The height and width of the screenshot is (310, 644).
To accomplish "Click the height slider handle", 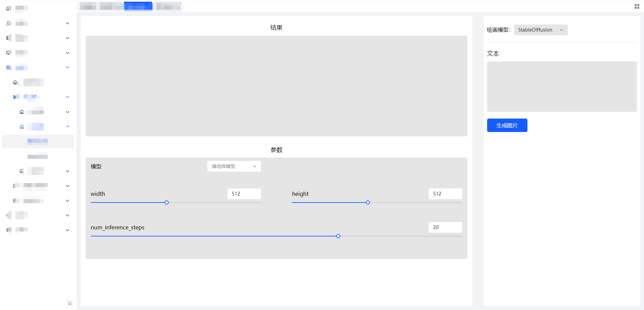I will (368, 203).
